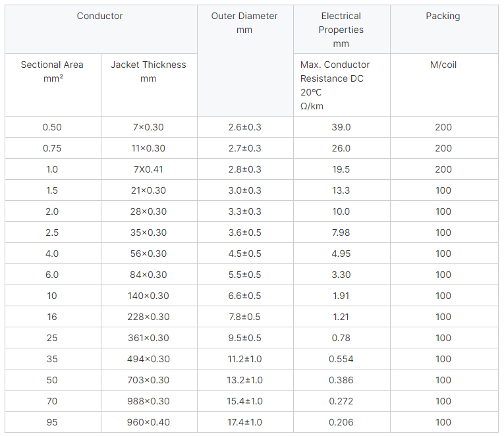The height and width of the screenshot is (436, 504).
Task: Select the Jacket Thickness mm subheader
Action: click(x=148, y=71)
